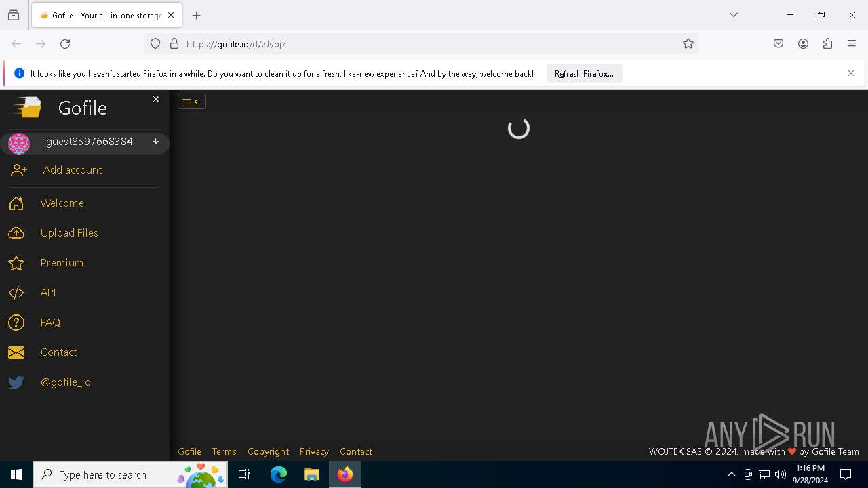Viewport: 868px width, 488px height.
Task: Toggle the sidebar collapse button
Action: pyautogui.click(x=192, y=102)
